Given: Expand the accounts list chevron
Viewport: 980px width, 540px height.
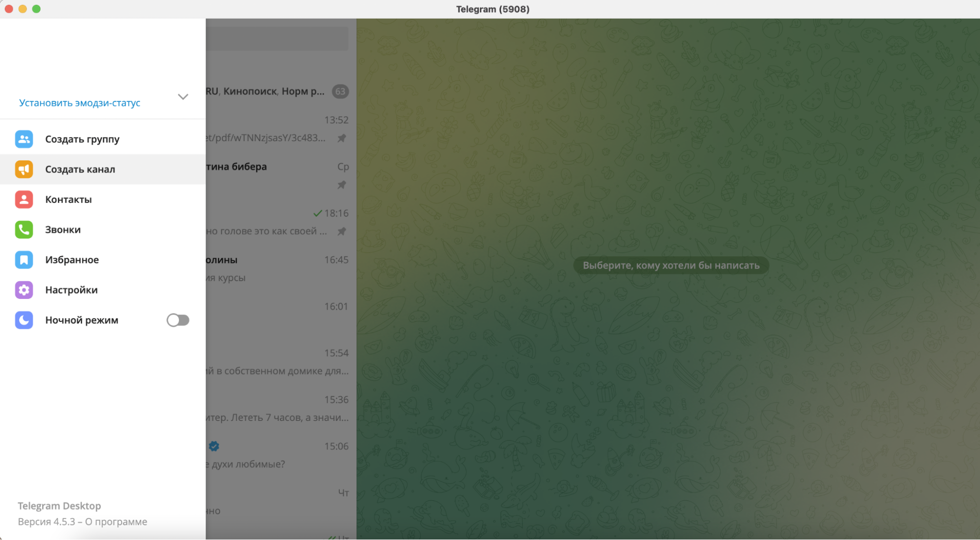Looking at the screenshot, I should click(x=183, y=97).
